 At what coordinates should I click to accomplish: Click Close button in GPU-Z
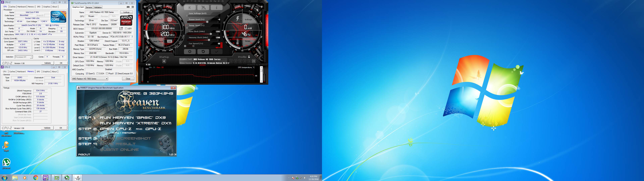(128, 79)
